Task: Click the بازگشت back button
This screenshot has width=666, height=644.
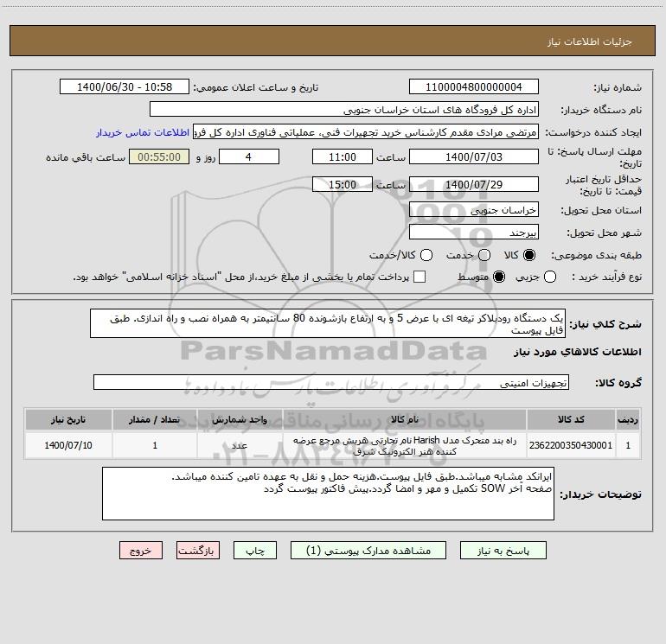Action: coord(198,551)
